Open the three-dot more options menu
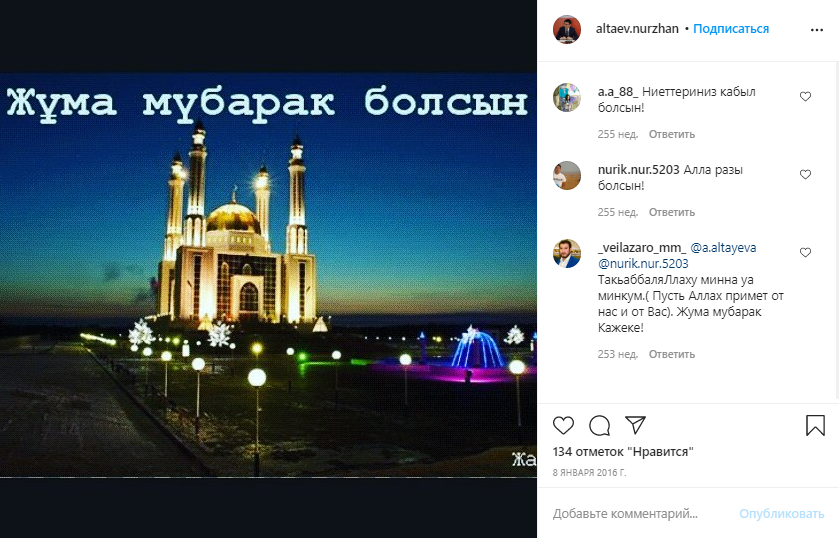This screenshot has width=839, height=538. (x=817, y=29)
